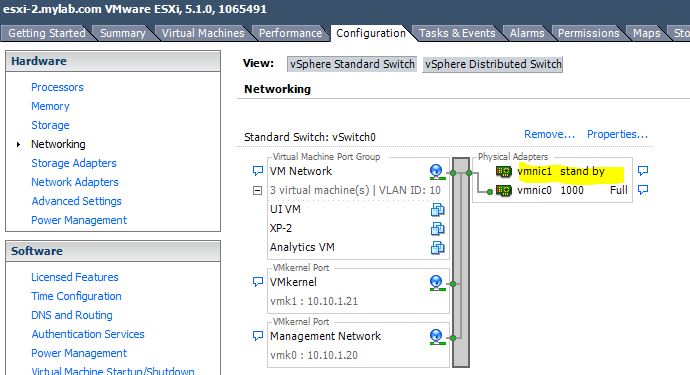Open Power Management under Software
Viewport: 690px width, 375px height.
79,353
